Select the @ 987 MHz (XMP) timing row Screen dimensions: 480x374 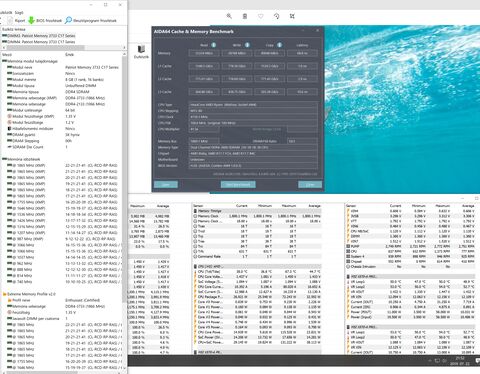click(63, 239)
